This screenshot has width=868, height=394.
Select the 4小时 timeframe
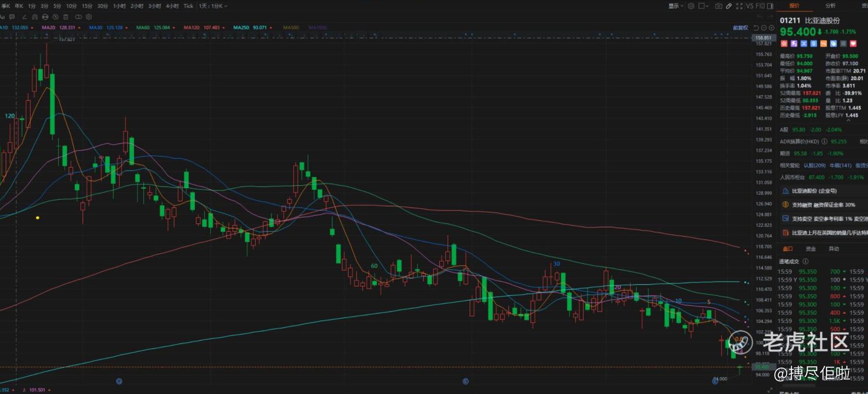click(x=172, y=6)
